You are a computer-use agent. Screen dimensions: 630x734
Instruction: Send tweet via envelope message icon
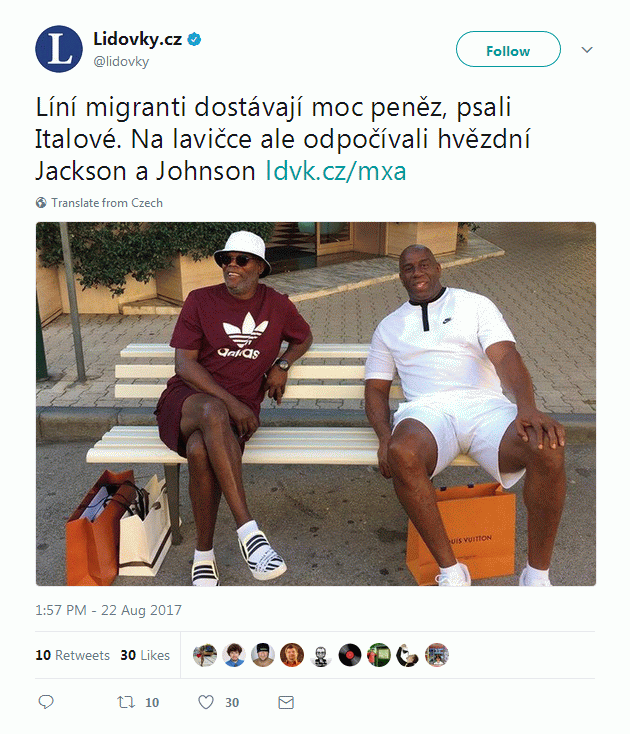click(x=286, y=702)
